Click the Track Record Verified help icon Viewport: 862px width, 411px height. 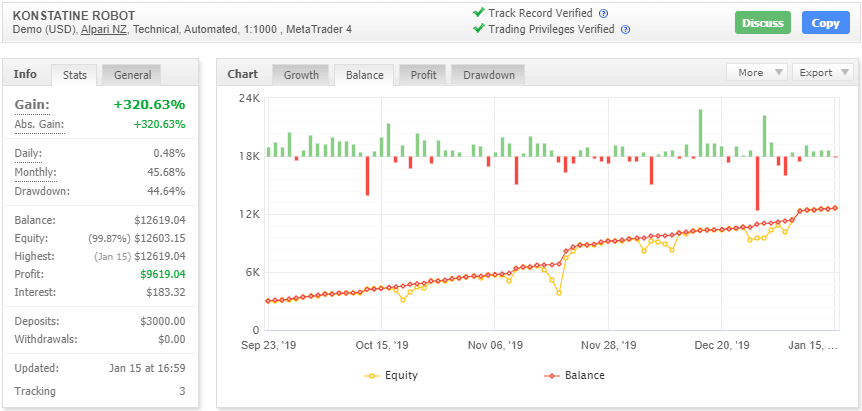603,14
